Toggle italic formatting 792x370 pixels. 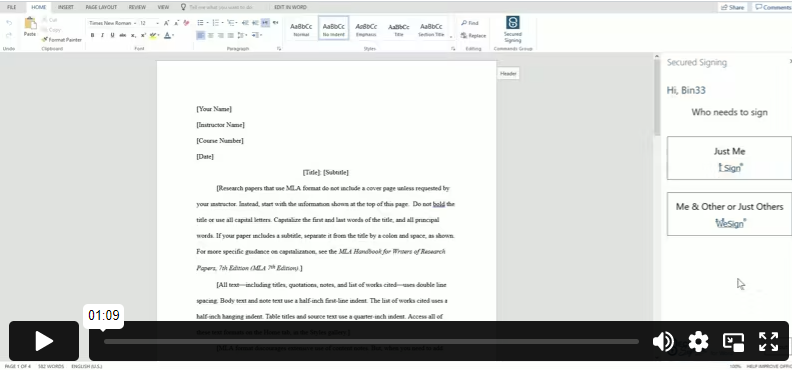tap(103, 35)
